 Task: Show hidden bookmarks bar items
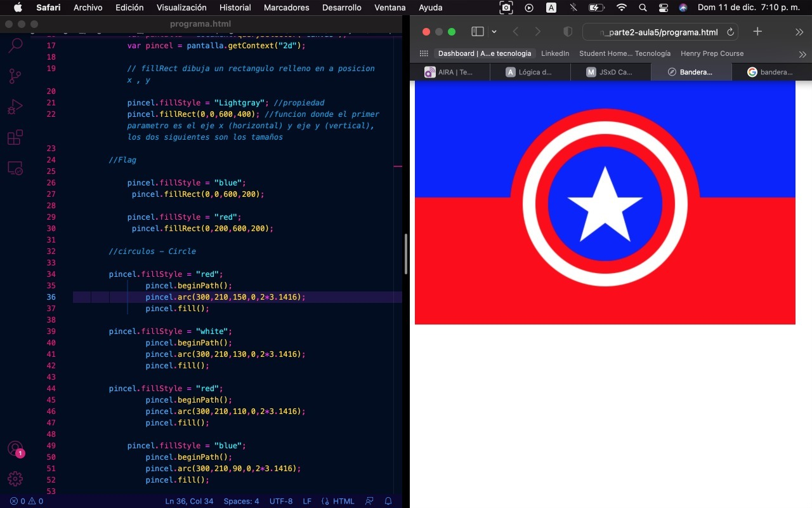pos(802,54)
